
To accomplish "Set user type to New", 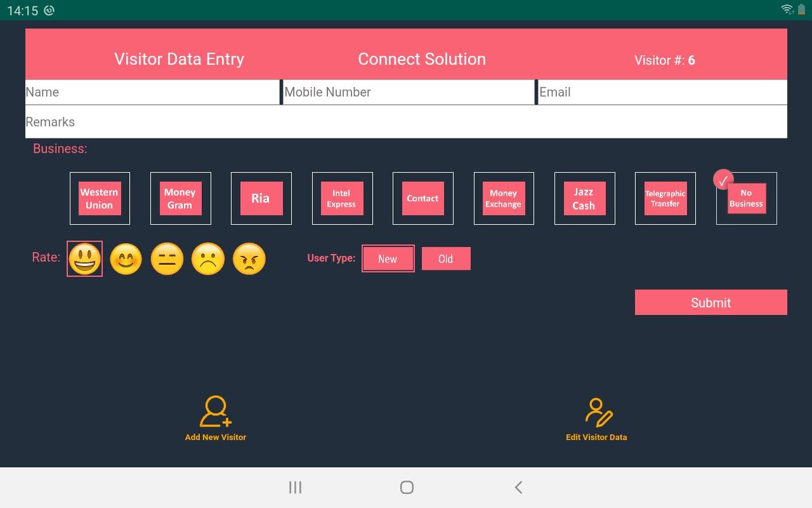I will pos(388,258).
